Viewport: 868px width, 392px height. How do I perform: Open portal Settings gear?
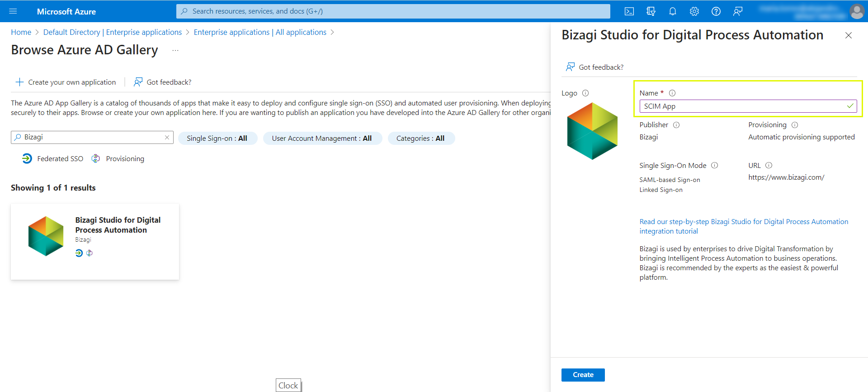point(694,11)
